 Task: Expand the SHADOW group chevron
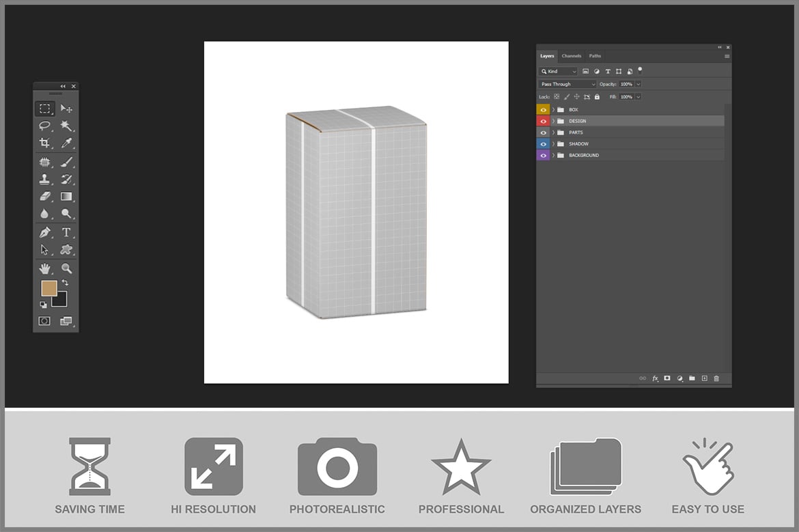tap(553, 143)
